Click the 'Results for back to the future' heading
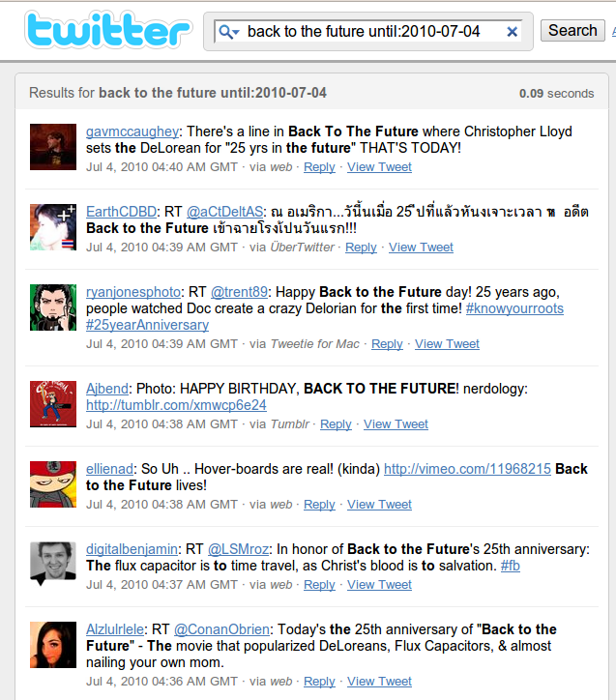 pyautogui.click(x=178, y=93)
